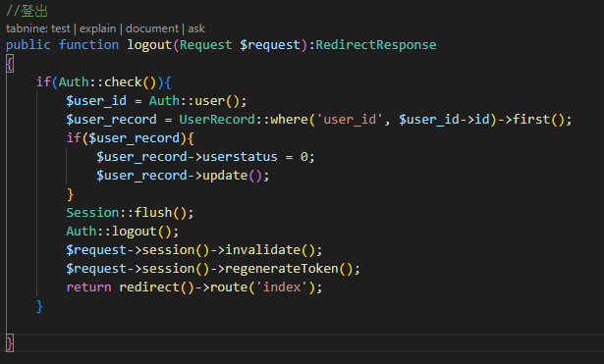
Task: Click 'userstatus' property name
Action: coord(240,157)
